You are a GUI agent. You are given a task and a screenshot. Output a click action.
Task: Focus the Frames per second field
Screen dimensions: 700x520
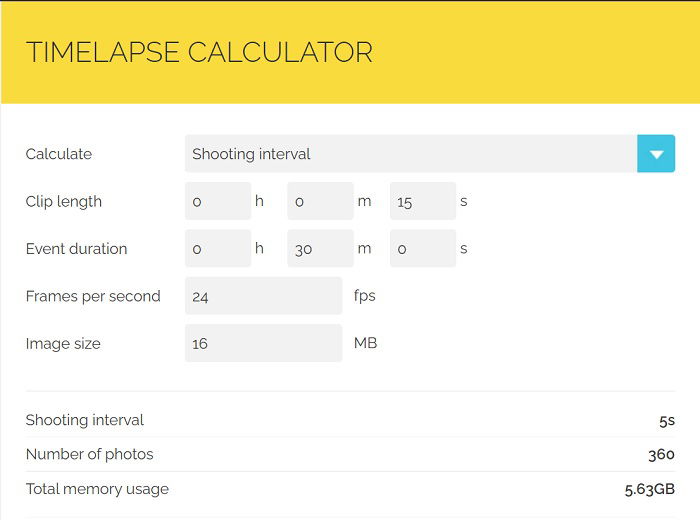[263, 296]
